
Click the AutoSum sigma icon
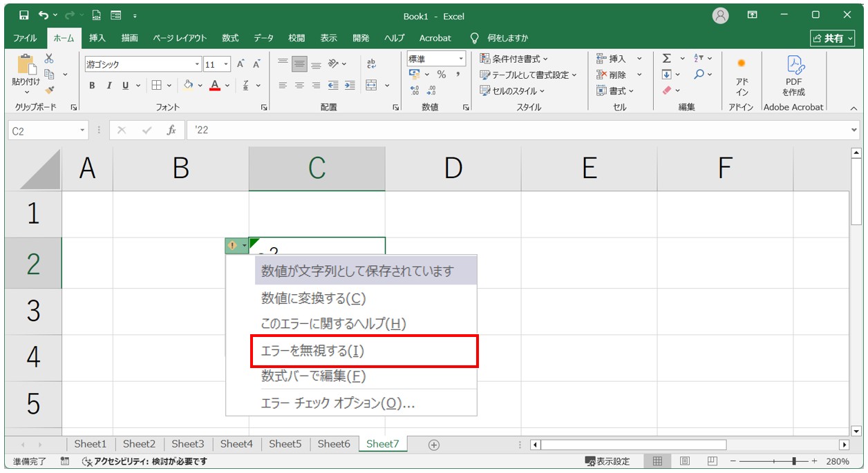tap(667, 59)
